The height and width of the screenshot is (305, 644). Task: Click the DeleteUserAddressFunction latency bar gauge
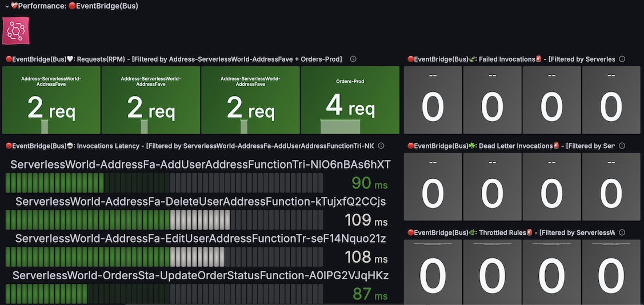click(x=165, y=220)
